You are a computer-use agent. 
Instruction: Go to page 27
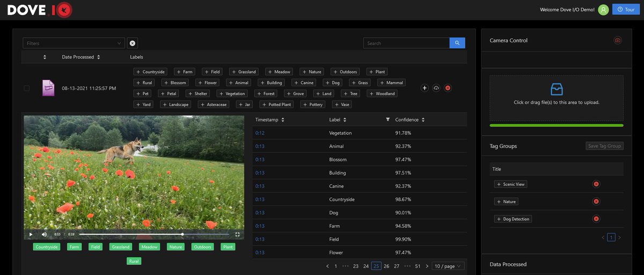(x=397, y=266)
